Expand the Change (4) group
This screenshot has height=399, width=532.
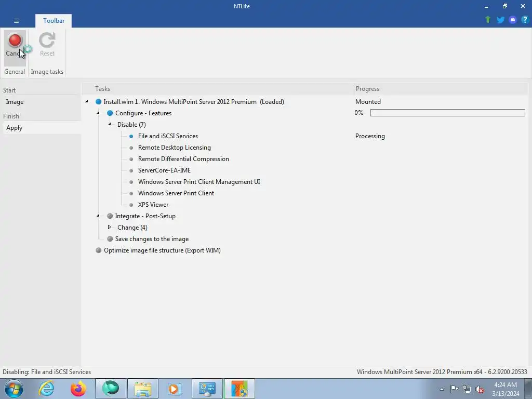[110, 227]
